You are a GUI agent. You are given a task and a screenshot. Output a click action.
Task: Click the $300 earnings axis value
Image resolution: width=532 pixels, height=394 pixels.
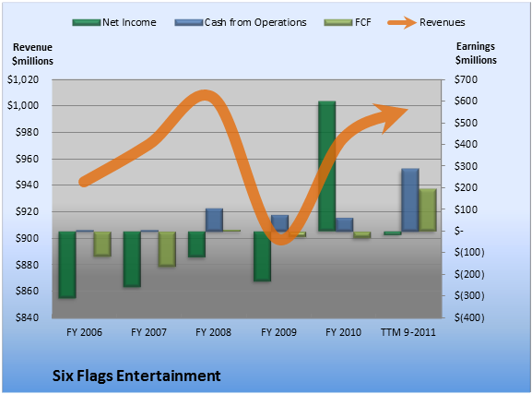point(466,166)
